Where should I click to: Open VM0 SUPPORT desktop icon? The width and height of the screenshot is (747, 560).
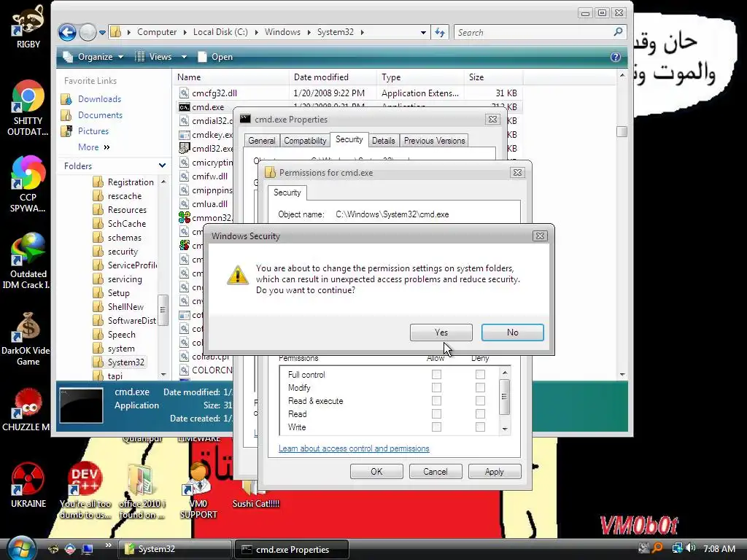pos(198,491)
